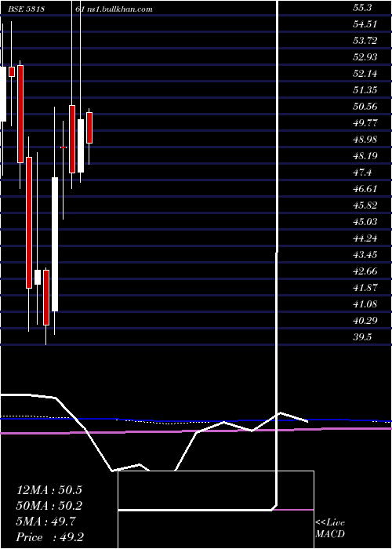
Task: Click the 50MA : 50.2 readout
Action: point(49,506)
